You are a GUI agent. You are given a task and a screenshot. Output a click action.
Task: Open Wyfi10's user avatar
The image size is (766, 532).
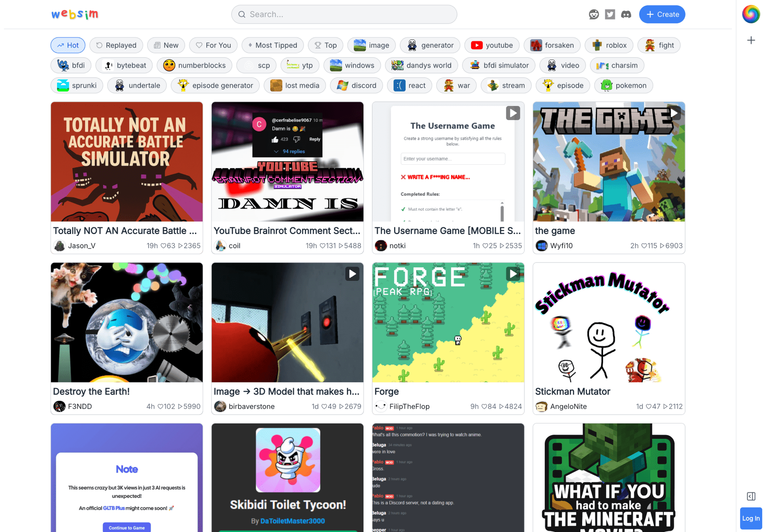coord(542,246)
